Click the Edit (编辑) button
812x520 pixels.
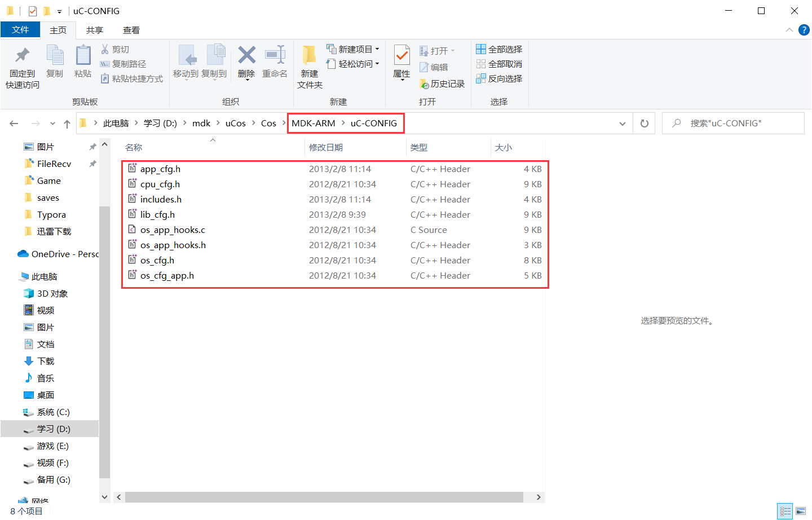[x=434, y=67]
